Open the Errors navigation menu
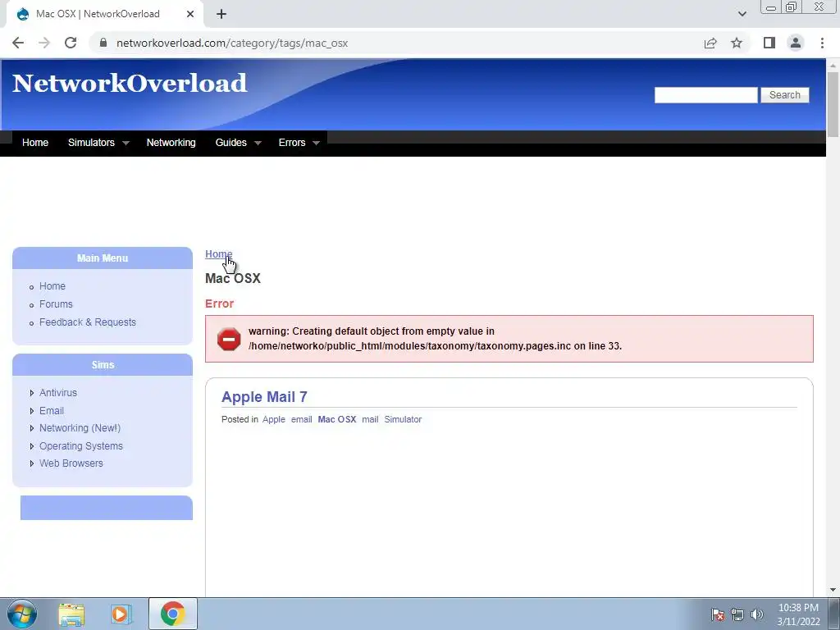The width and height of the screenshot is (840, 630). click(x=292, y=143)
